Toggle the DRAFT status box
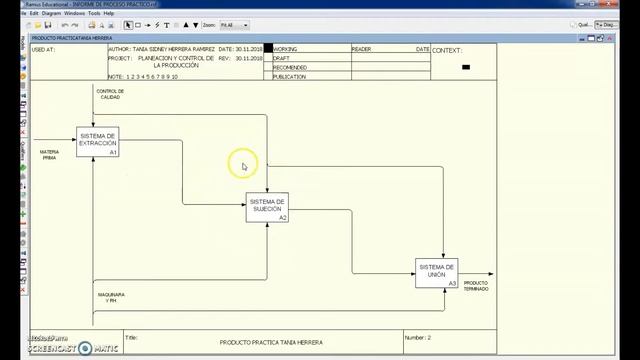The image size is (640, 360). 268,58
